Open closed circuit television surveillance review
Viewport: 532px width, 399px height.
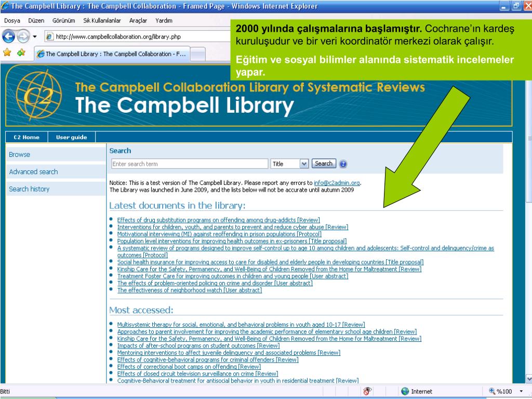[197, 374]
